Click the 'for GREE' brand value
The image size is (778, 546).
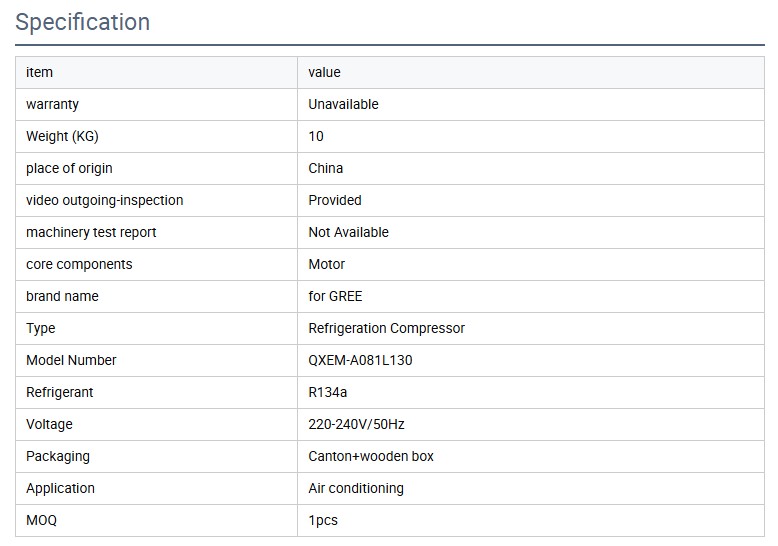pyautogui.click(x=335, y=296)
